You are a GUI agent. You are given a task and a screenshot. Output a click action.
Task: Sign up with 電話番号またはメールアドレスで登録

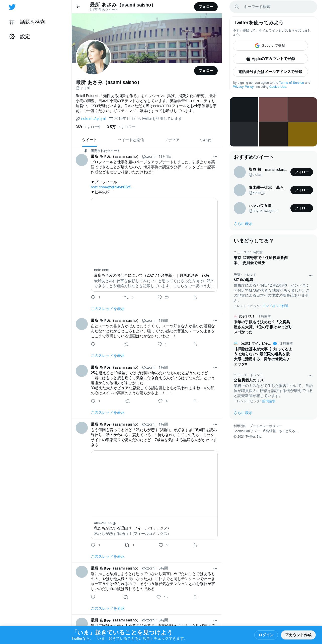pos(270,72)
